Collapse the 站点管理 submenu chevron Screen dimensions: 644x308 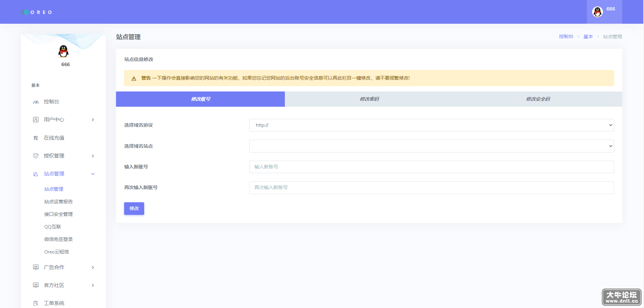pyautogui.click(x=93, y=174)
